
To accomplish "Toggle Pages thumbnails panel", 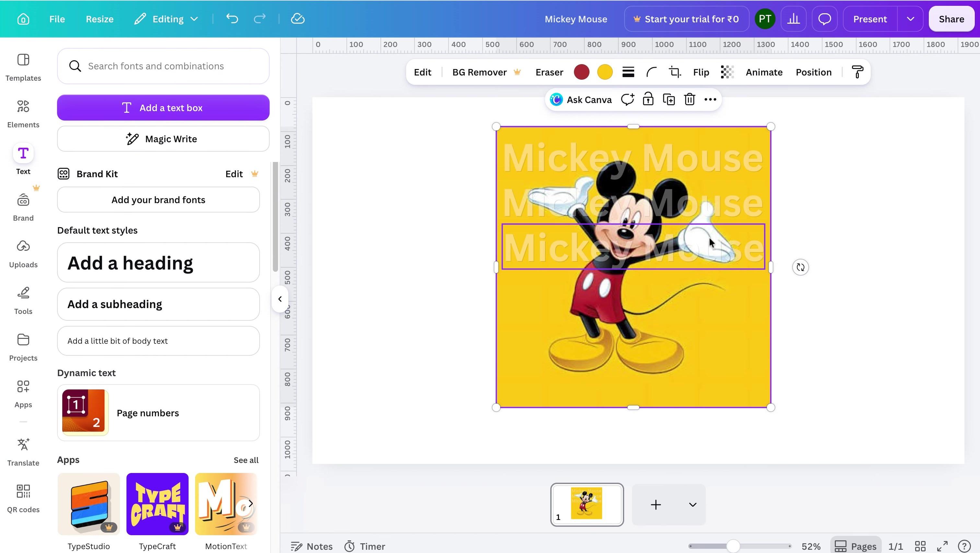I will [856, 546].
